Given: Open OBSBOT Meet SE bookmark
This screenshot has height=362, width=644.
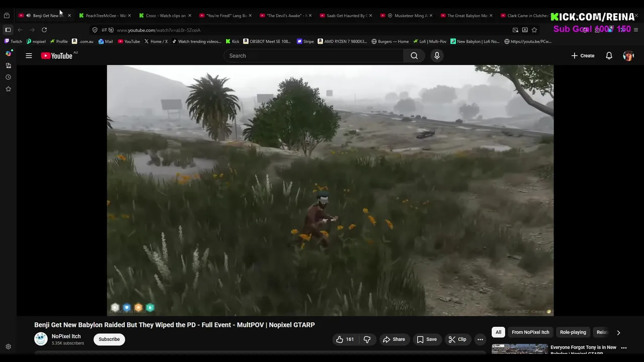Looking at the screenshot, I should coord(267,42).
